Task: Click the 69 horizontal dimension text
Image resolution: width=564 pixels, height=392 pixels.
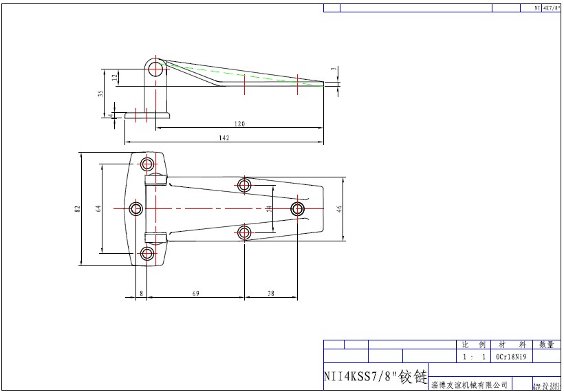Action: click(x=195, y=293)
